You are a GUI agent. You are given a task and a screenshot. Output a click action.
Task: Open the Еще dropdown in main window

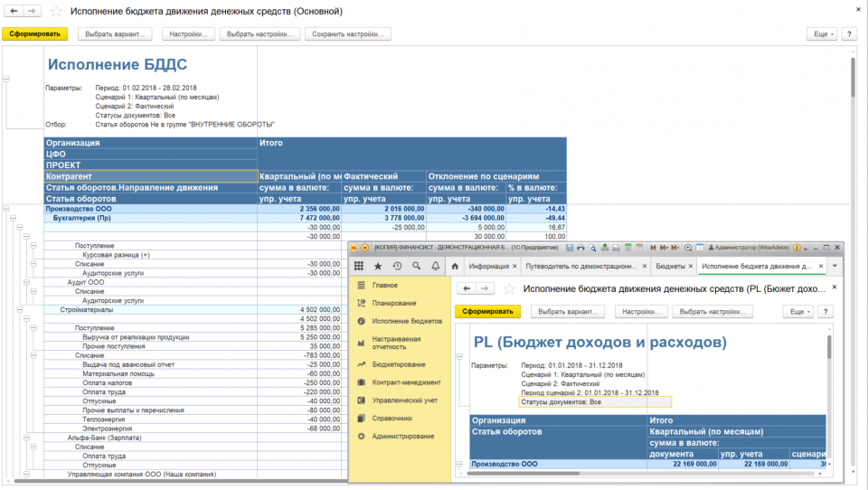click(x=821, y=34)
